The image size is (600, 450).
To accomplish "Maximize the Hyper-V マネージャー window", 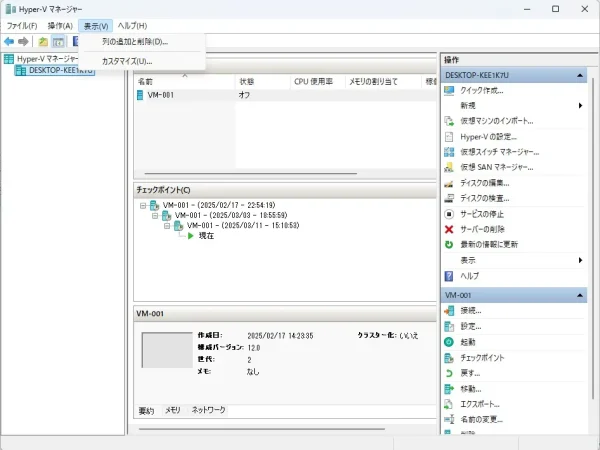I will point(556,9).
